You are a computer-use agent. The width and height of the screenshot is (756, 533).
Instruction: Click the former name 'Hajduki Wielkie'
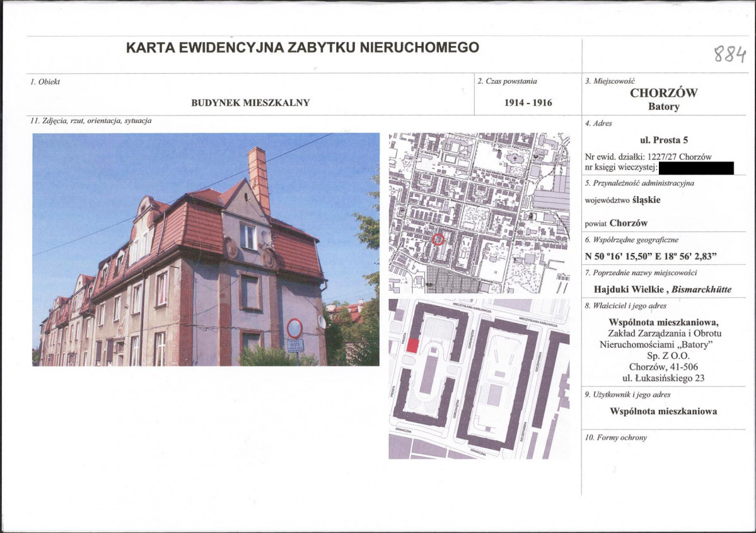click(x=629, y=290)
